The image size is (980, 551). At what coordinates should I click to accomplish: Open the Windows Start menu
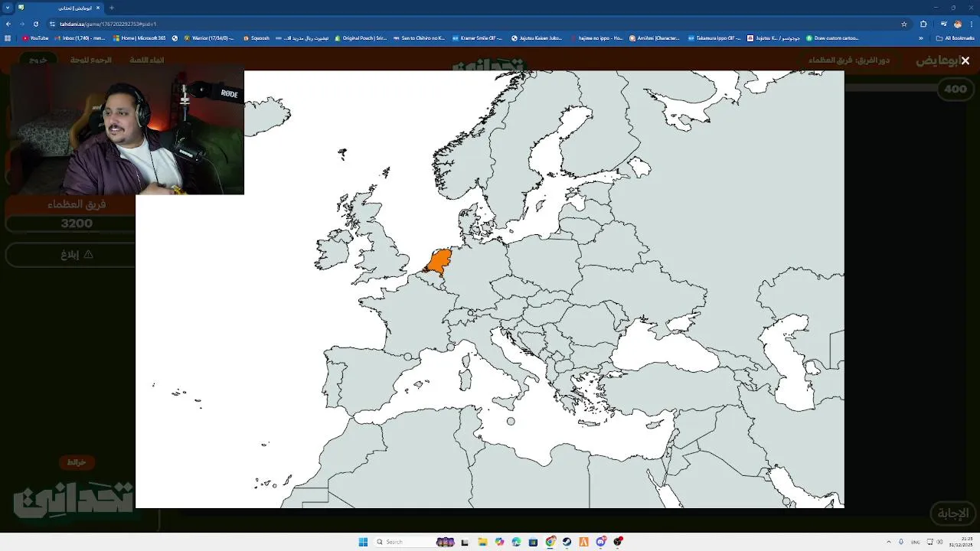363,542
